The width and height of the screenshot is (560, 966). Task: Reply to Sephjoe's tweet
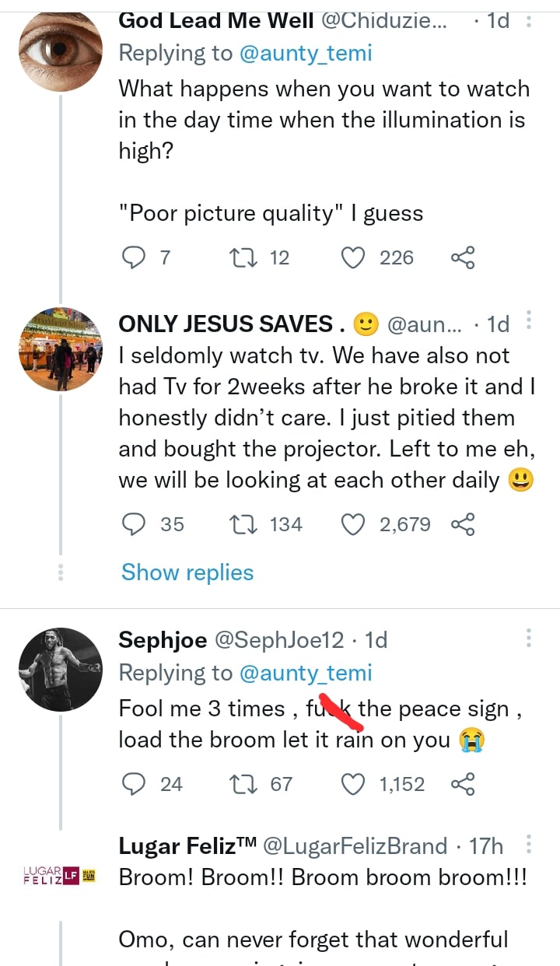tap(135, 784)
